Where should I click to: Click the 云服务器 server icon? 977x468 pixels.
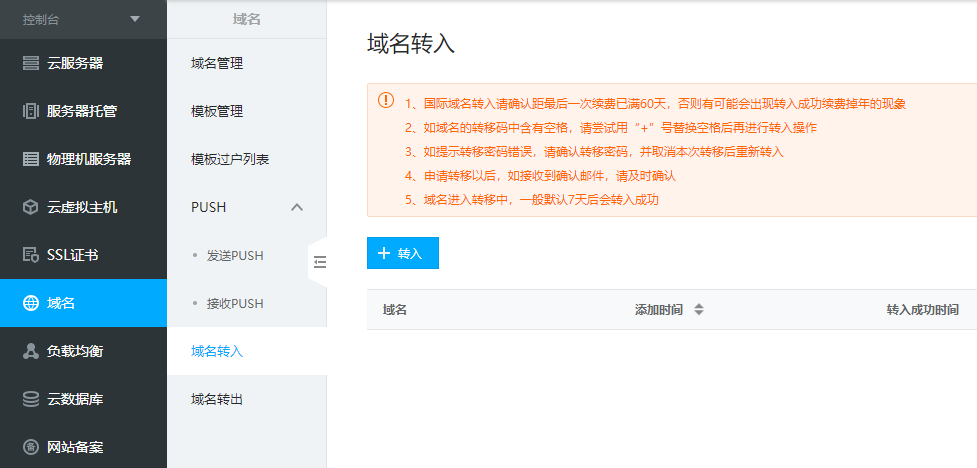30,63
